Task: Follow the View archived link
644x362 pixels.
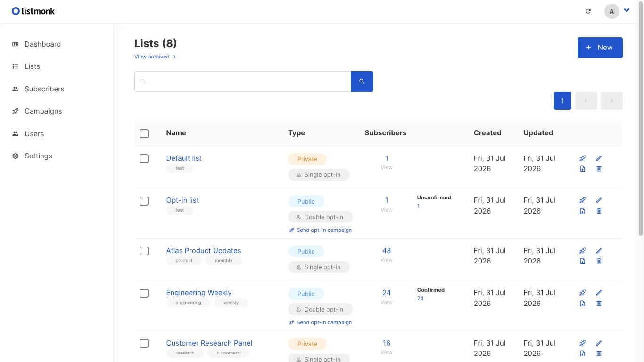Action: click(x=155, y=57)
